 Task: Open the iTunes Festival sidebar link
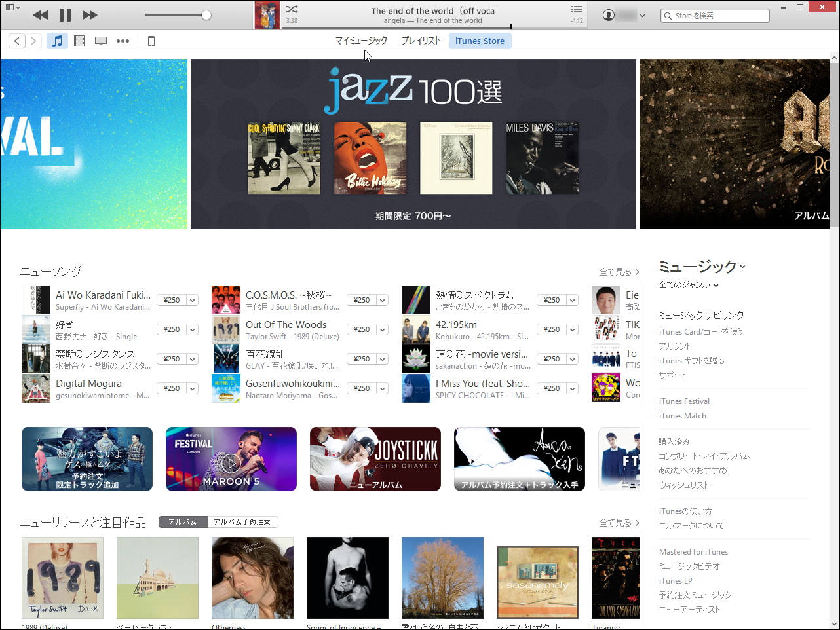684,401
